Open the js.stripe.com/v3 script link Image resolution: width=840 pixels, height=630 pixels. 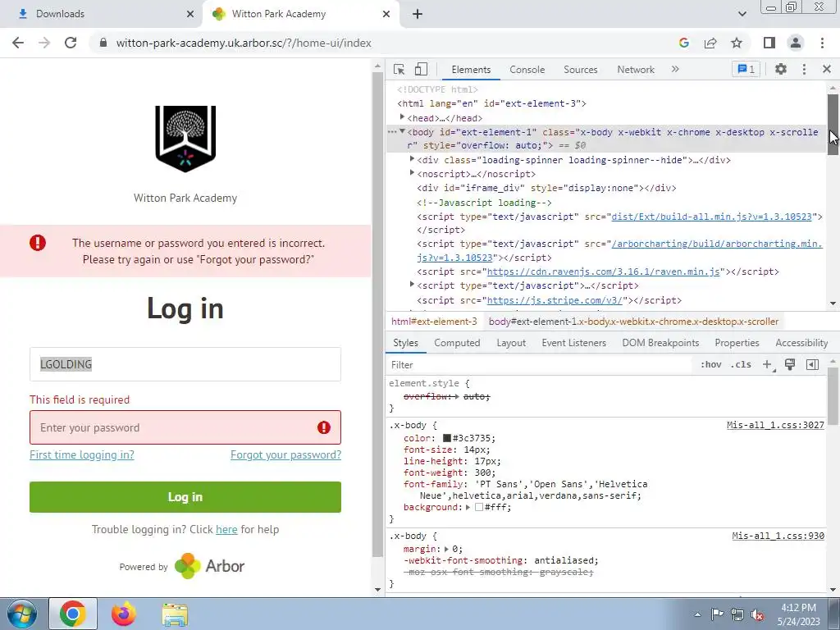[x=555, y=300]
